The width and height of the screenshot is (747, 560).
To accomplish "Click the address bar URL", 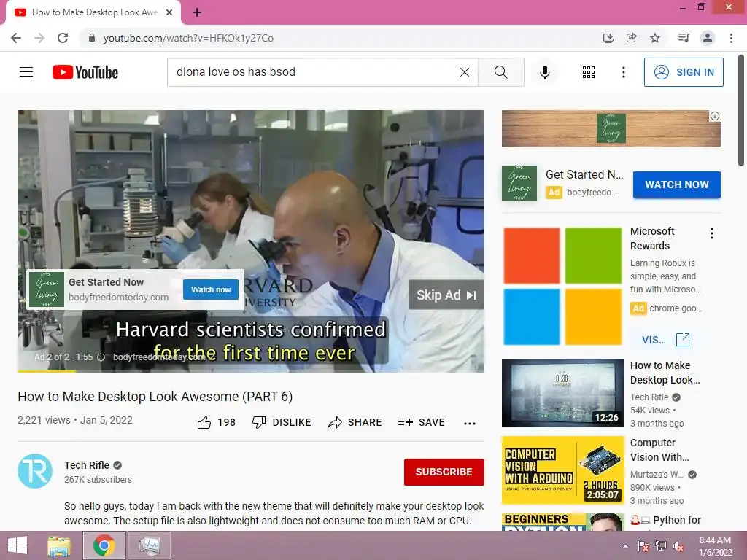I will [x=188, y=38].
